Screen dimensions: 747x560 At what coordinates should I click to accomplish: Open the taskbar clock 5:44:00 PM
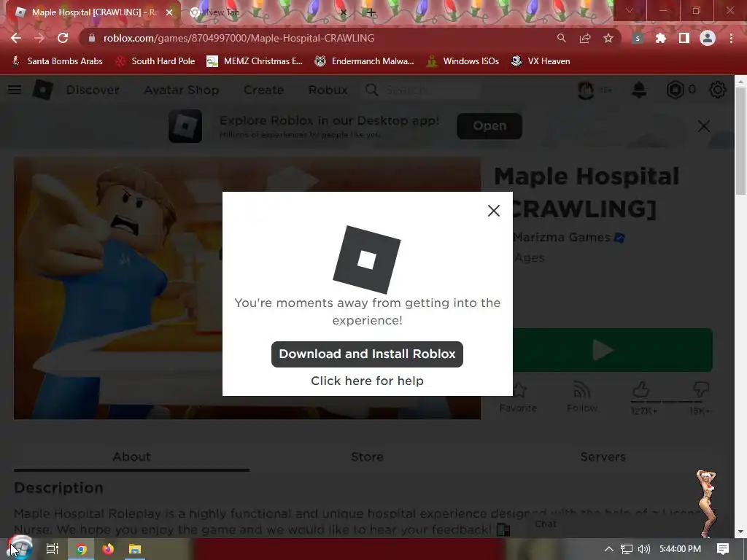[680, 549]
